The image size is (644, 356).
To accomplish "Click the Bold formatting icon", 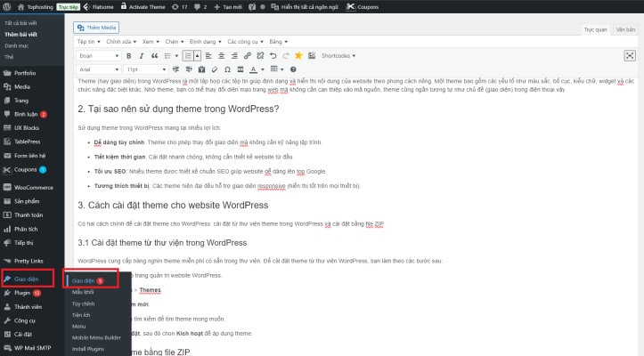I will coord(129,55).
